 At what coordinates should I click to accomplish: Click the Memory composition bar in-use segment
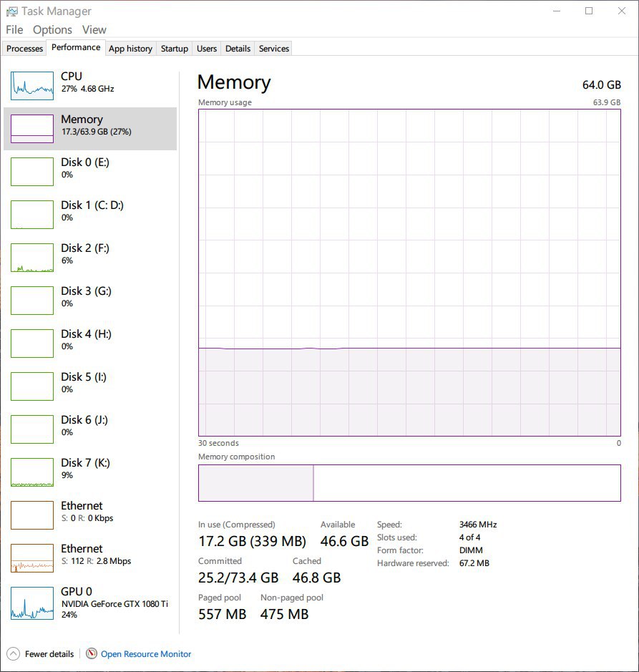[256, 483]
